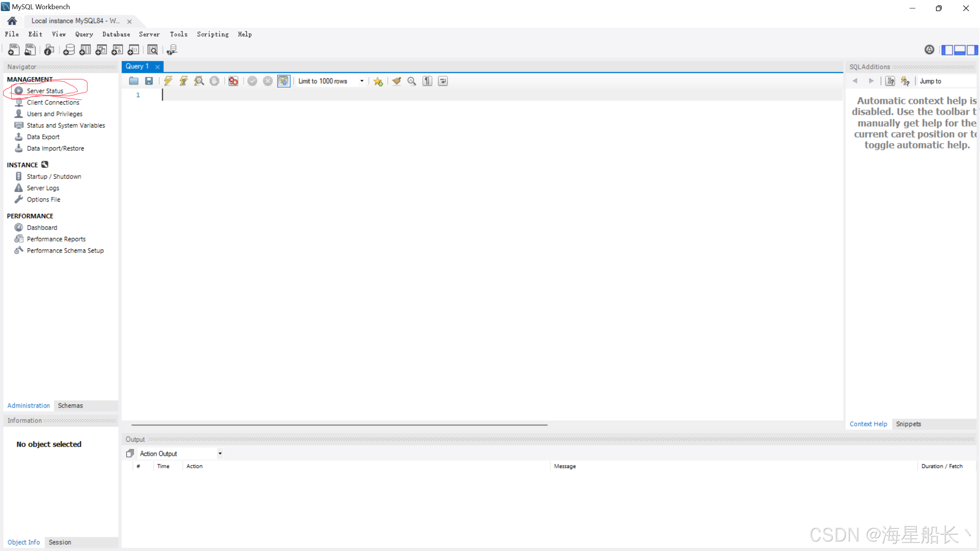Viewport: 980px width, 551px height.
Task: Save query to snippets star icon
Action: pos(378,81)
